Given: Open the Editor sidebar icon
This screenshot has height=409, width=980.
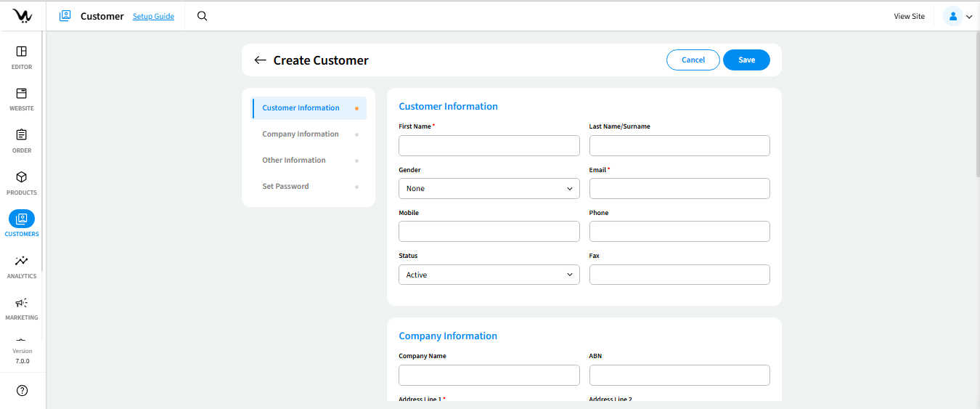Looking at the screenshot, I should pyautogui.click(x=22, y=52).
